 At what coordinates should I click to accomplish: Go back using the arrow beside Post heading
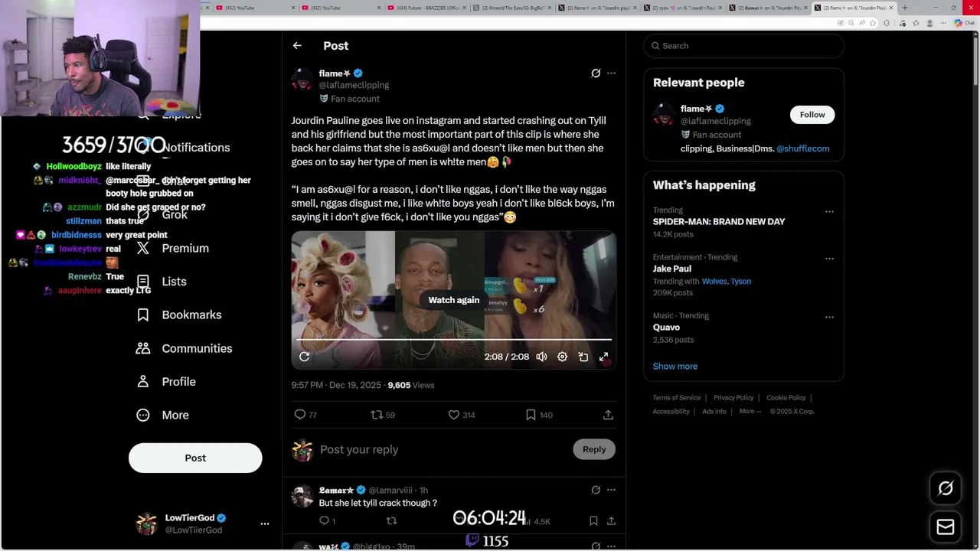pyautogui.click(x=297, y=46)
